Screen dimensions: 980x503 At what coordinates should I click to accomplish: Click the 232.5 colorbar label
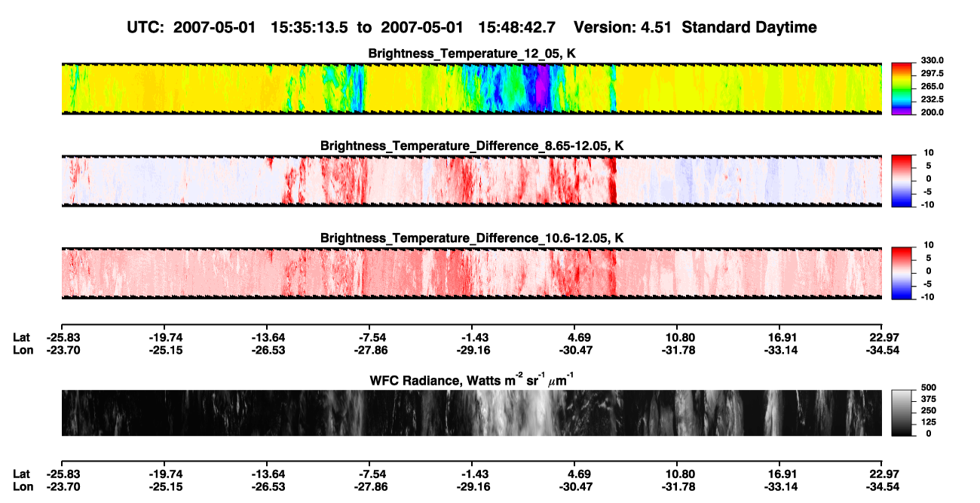point(933,100)
